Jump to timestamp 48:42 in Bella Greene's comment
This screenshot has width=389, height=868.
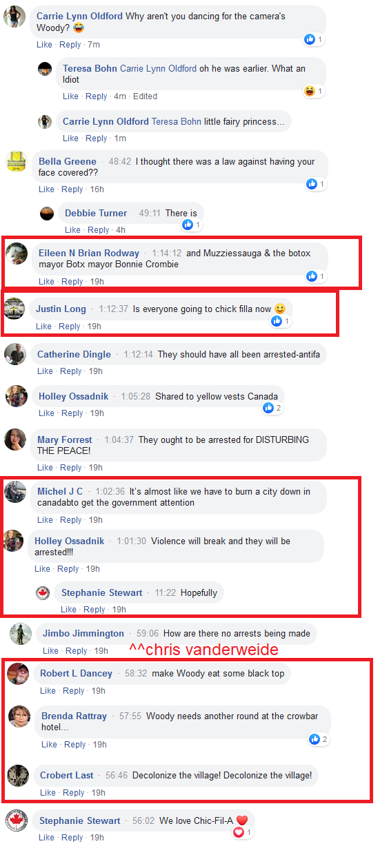[120, 161]
